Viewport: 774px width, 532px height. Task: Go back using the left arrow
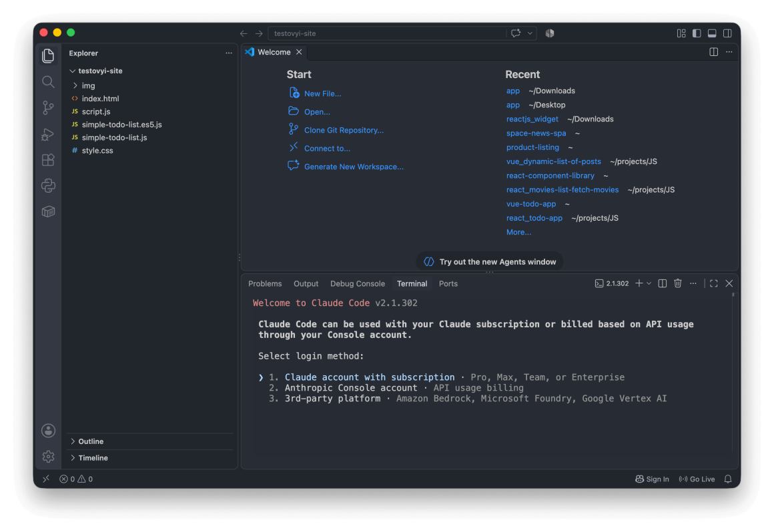point(244,33)
